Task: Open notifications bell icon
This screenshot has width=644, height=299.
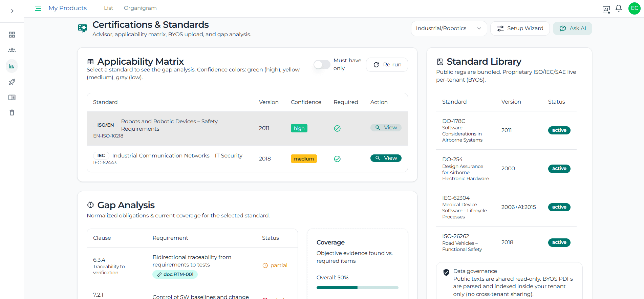Action: [x=619, y=8]
